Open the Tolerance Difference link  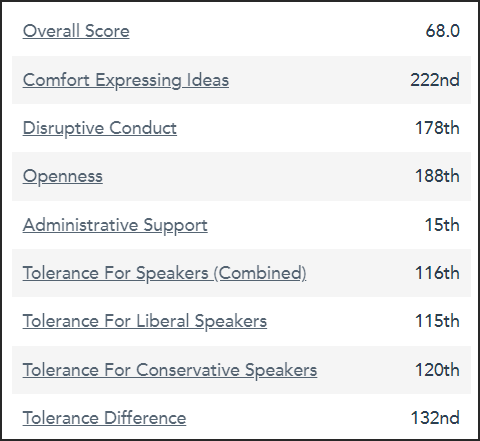(x=104, y=418)
